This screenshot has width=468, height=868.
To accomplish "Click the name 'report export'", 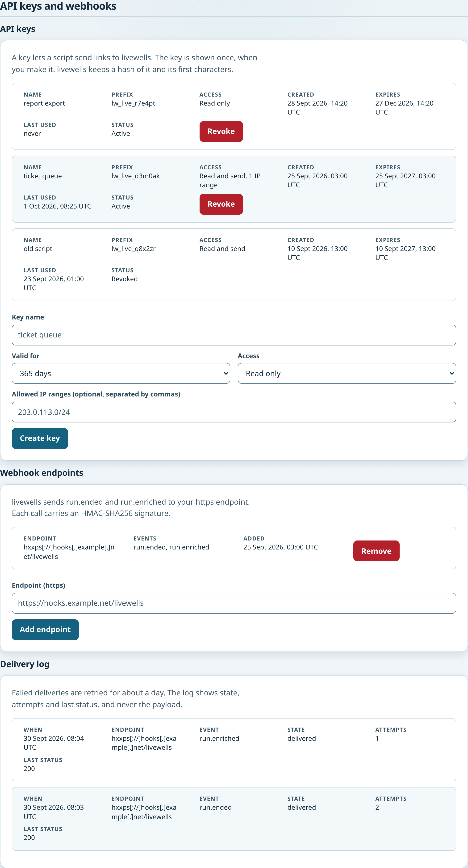I will point(44,103).
